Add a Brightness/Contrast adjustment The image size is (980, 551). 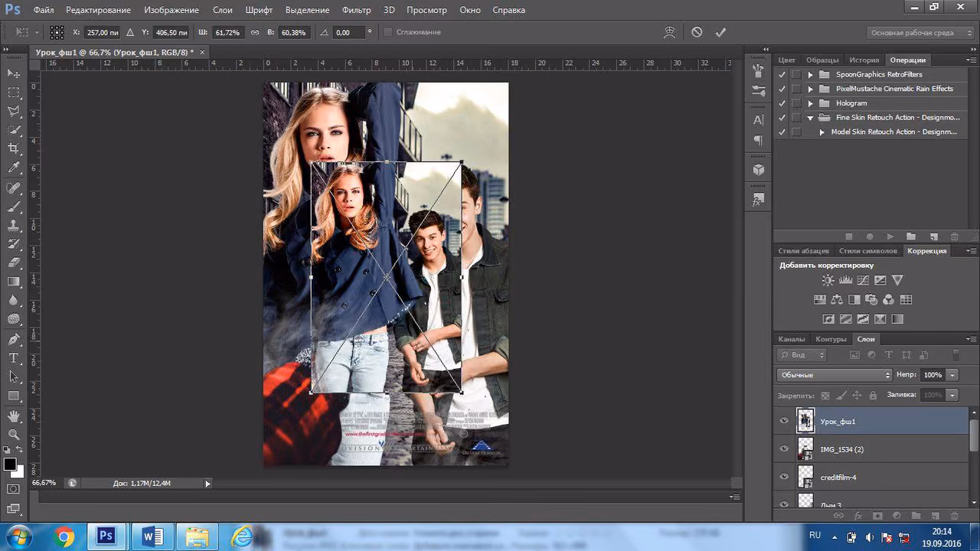click(828, 280)
